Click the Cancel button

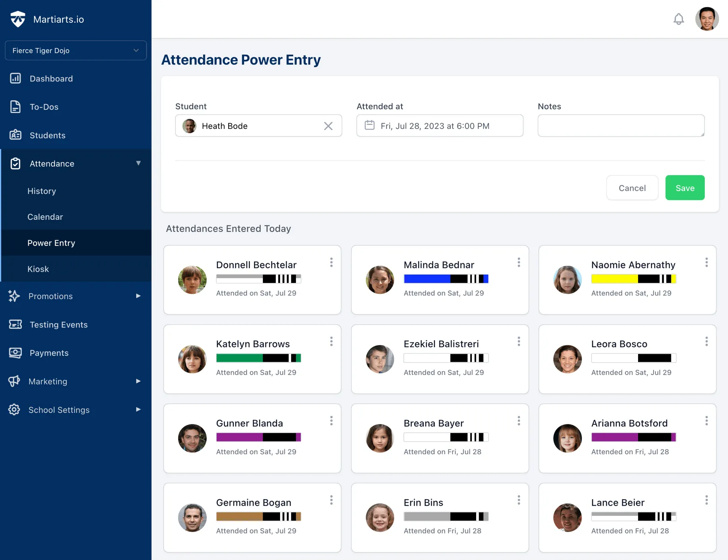point(632,188)
